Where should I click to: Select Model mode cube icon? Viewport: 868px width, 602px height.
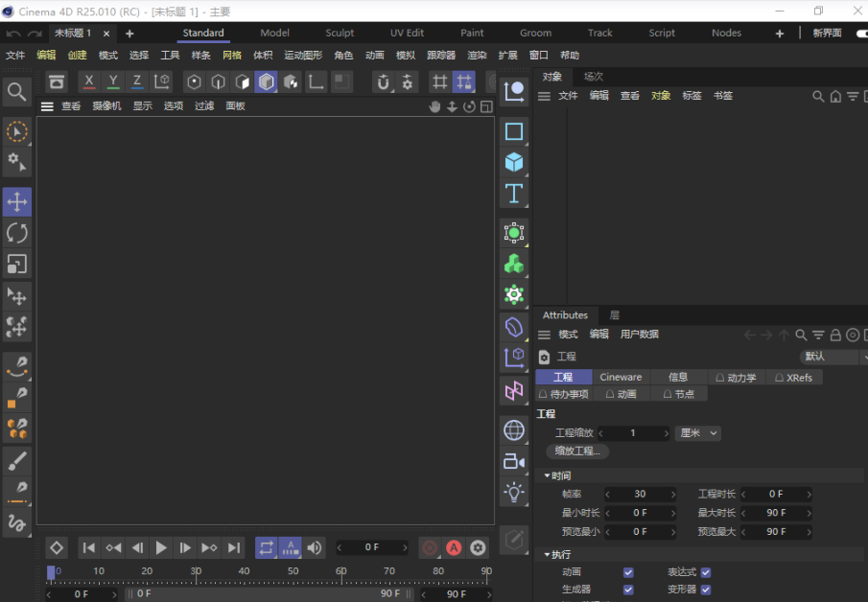click(267, 81)
